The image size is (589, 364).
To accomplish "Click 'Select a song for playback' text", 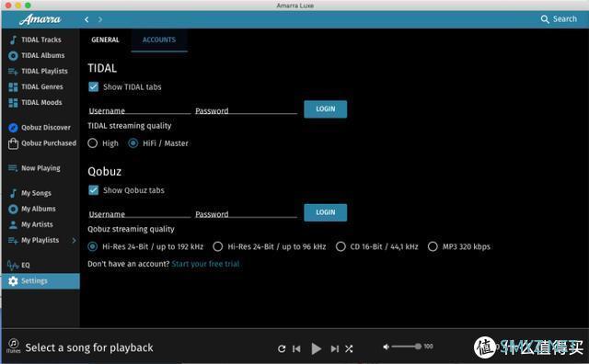I will pyautogui.click(x=89, y=347).
